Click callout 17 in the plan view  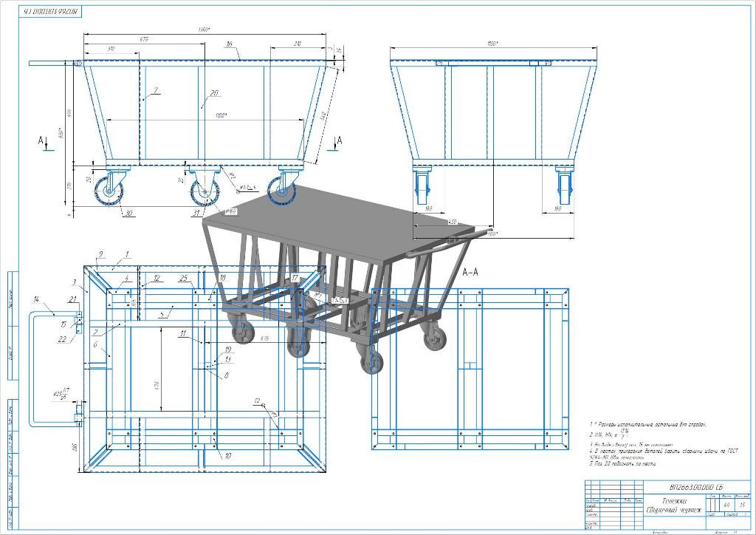(295, 279)
